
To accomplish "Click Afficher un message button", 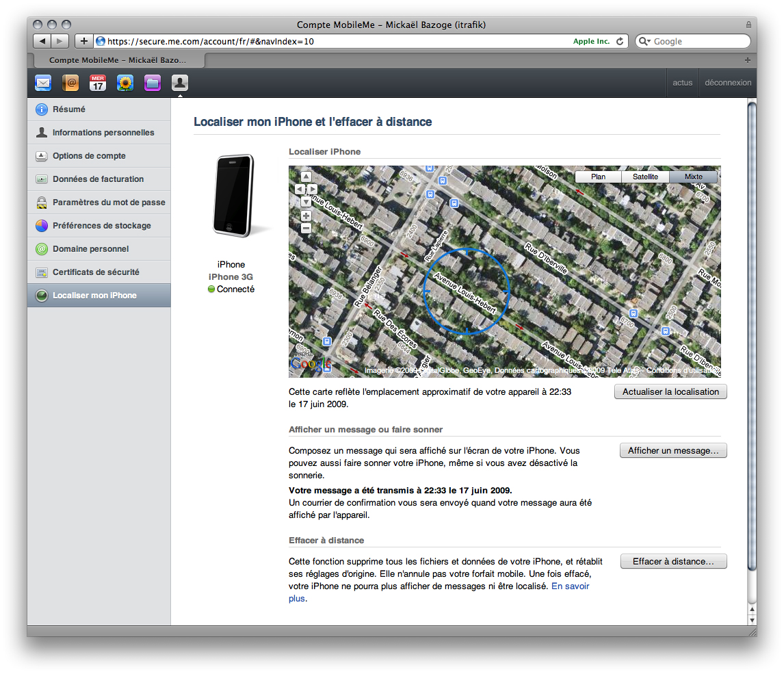I will (x=673, y=450).
